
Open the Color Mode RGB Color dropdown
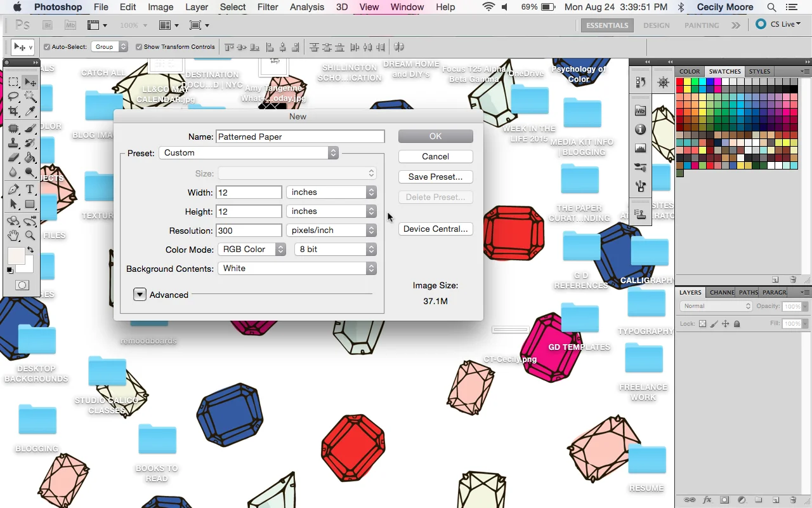coord(252,250)
